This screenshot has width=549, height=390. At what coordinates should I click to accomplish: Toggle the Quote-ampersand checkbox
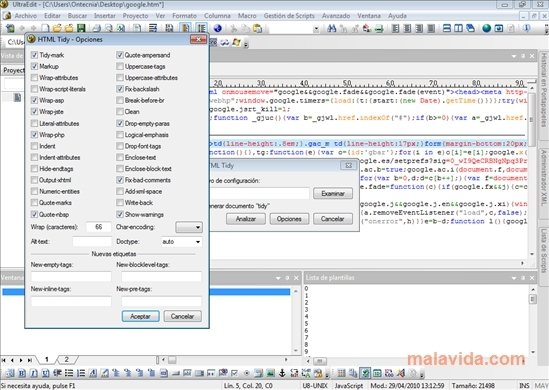[x=120, y=55]
